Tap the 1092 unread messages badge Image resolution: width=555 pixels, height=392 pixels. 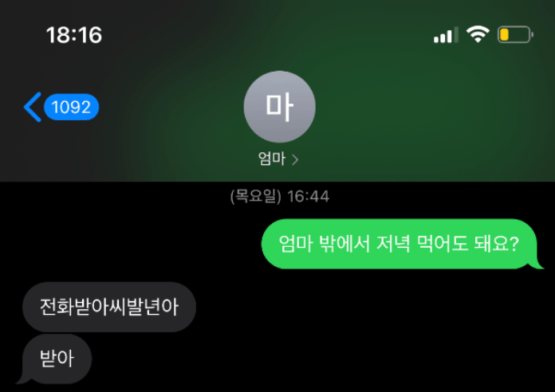[x=71, y=107]
